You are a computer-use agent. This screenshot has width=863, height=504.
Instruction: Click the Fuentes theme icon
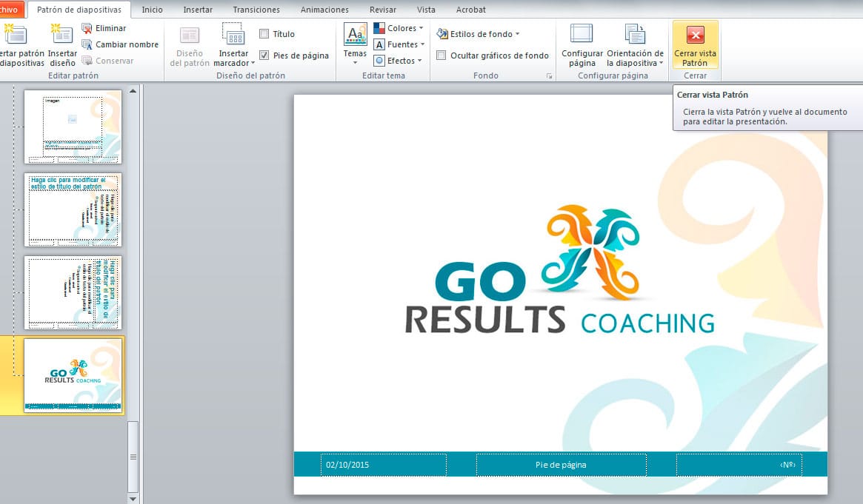pos(379,44)
